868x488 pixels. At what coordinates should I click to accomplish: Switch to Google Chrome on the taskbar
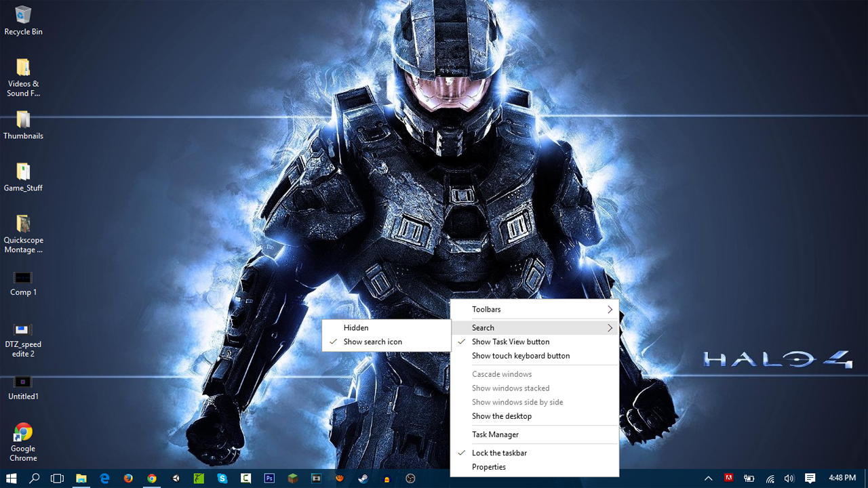pos(152,479)
